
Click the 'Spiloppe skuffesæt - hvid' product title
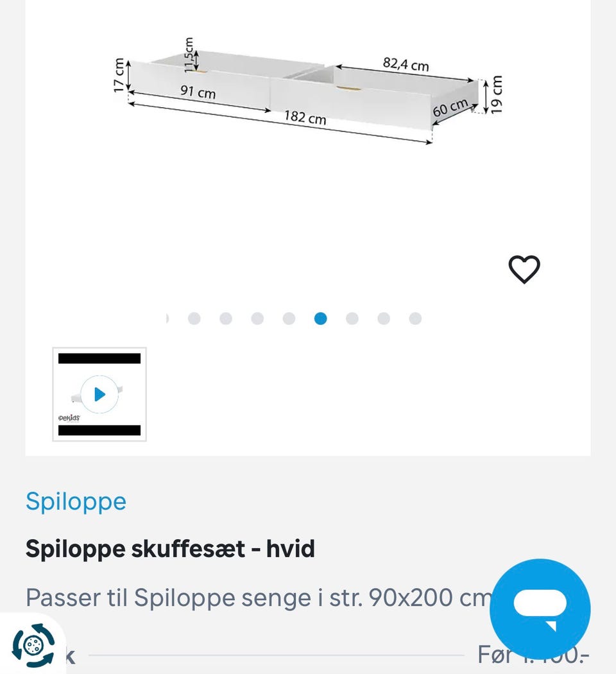click(170, 549)
